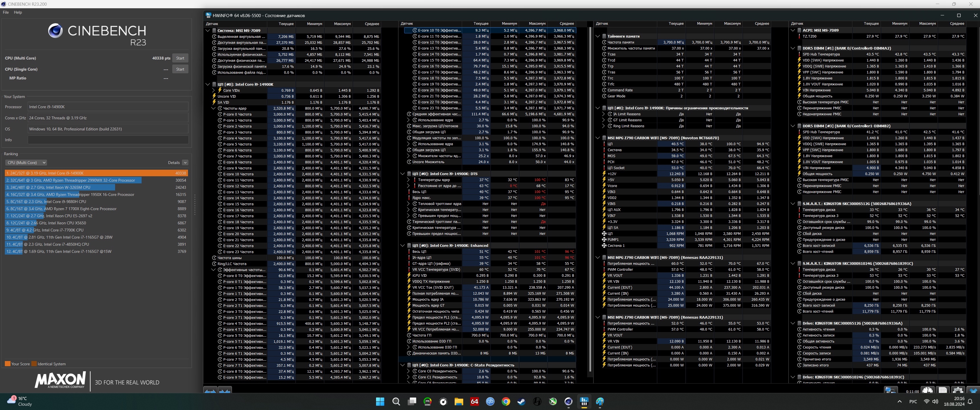Viewport: 980px width, 410px height.
Task: Click the HWiNFO collapse columns arrows button
Action: 225,390
